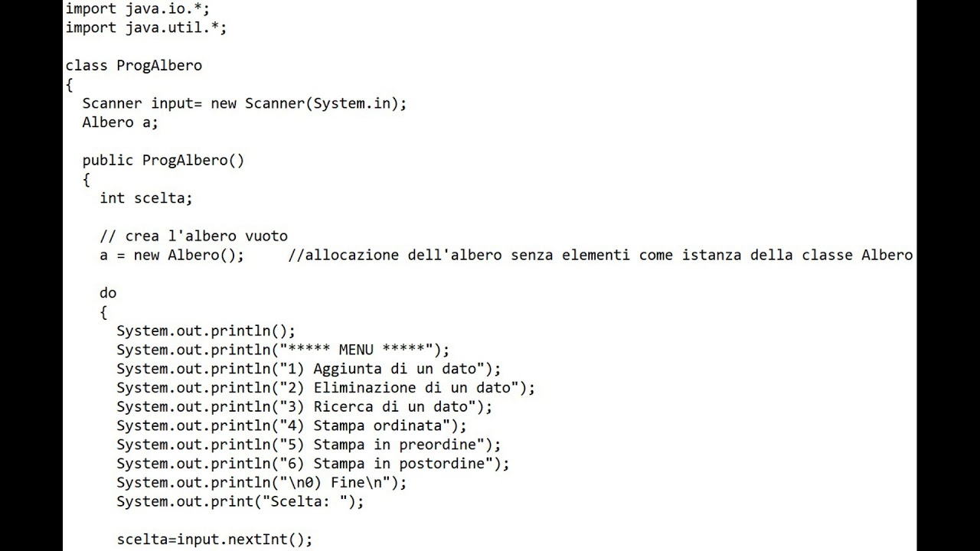Click the '***** MENU *****' print line
Image resolution: width=980 pixels, height=551 pixels.
pos(283,350)
